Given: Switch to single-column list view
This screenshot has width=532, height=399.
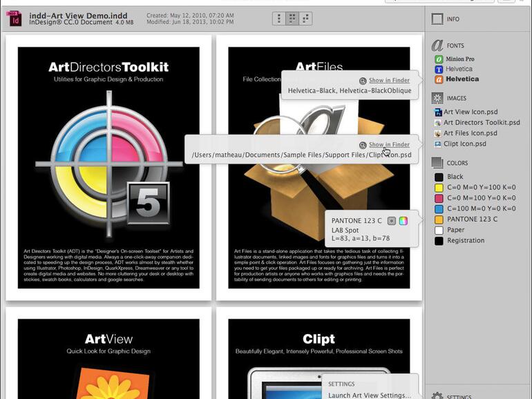Looking at the screenshot, I should 279,19.
